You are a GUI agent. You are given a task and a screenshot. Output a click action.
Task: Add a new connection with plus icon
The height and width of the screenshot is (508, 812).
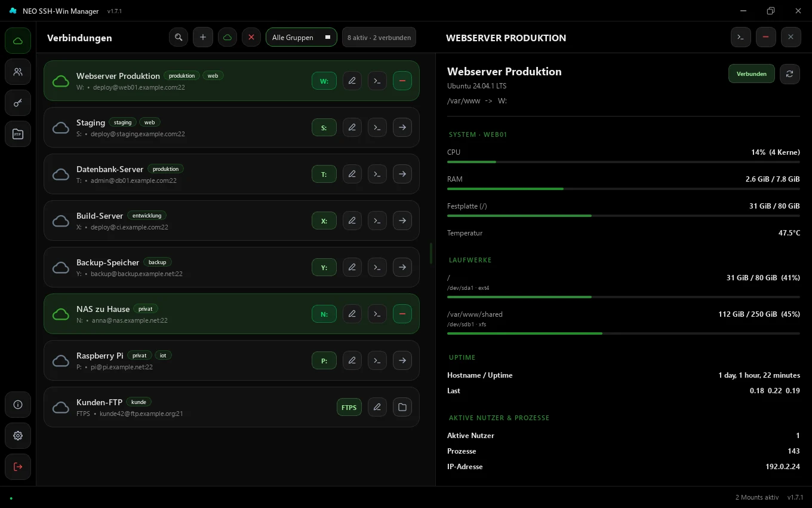(203, 37)
